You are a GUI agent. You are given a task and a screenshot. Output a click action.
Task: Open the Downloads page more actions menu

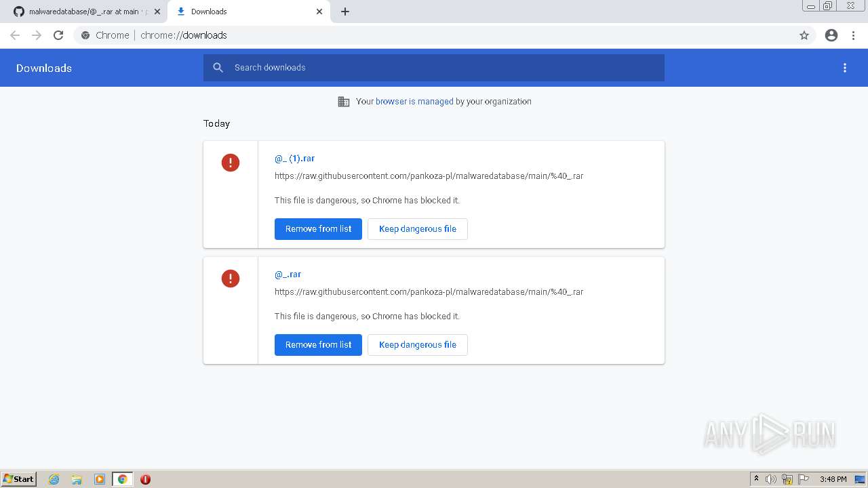(845, 68)
